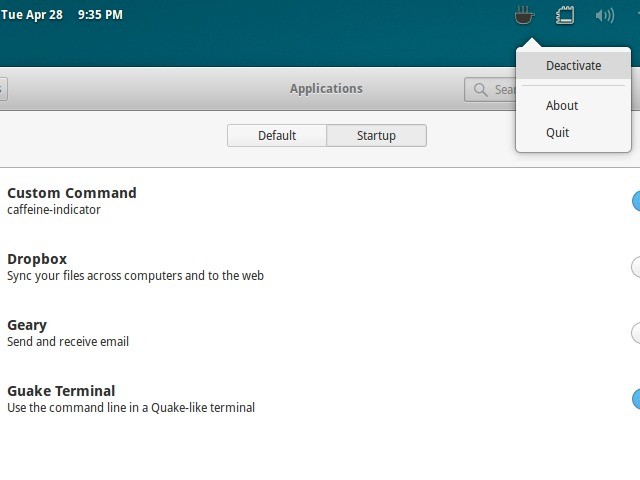Enable Dropbox at startup

(x=635, y=267)
